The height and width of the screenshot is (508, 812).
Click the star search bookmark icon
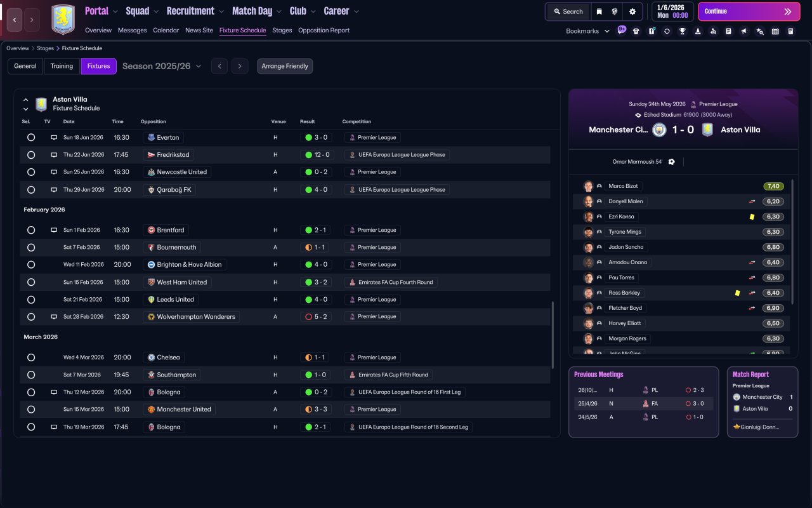[x=760, y=31]
